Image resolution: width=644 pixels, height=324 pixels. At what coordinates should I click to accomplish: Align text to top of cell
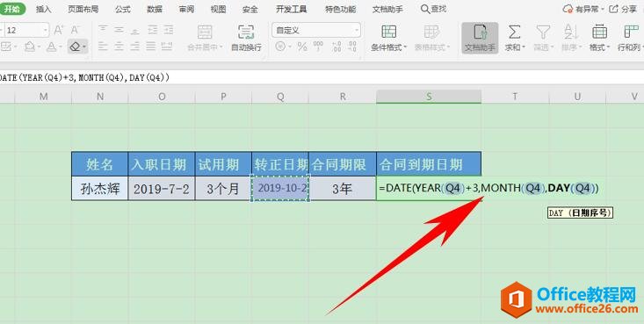pos(103,30)
